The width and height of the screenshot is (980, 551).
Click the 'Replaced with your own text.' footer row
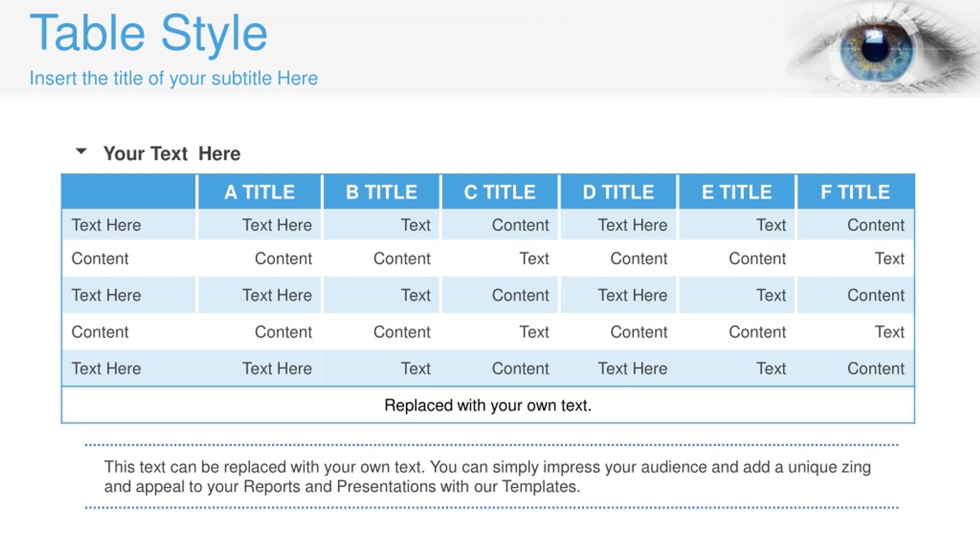coord(488,405)
